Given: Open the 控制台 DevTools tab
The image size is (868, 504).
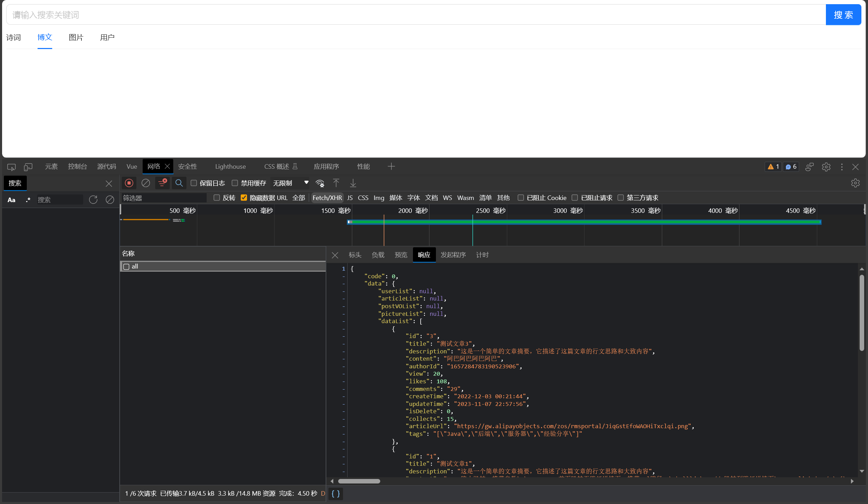Looking at the screenshot, I should tap(78, 167).
